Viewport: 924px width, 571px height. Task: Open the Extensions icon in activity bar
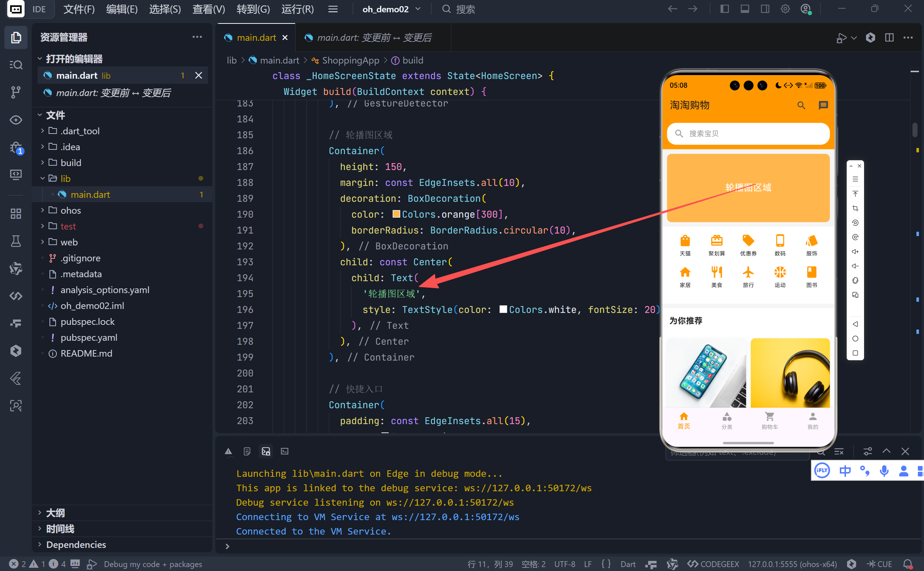[16, 214]
